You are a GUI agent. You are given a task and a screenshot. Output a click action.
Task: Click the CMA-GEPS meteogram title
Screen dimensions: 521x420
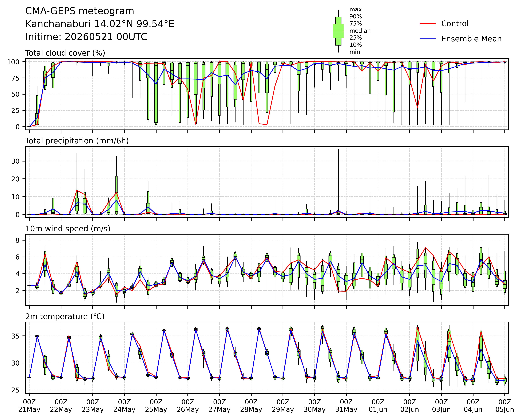pyautogui.click(x=80, y=11)
